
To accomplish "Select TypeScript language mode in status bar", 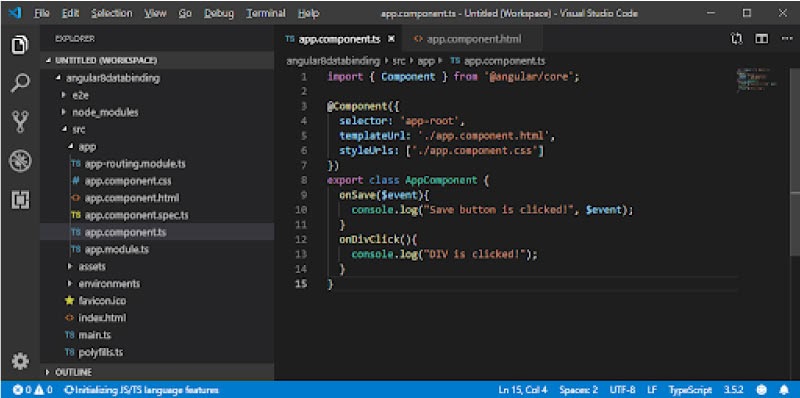I will click(689, 390).
